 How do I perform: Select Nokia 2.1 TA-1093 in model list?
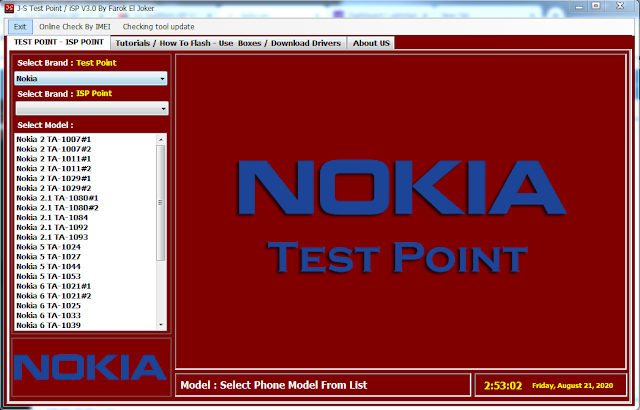click(x=86, y=237)
